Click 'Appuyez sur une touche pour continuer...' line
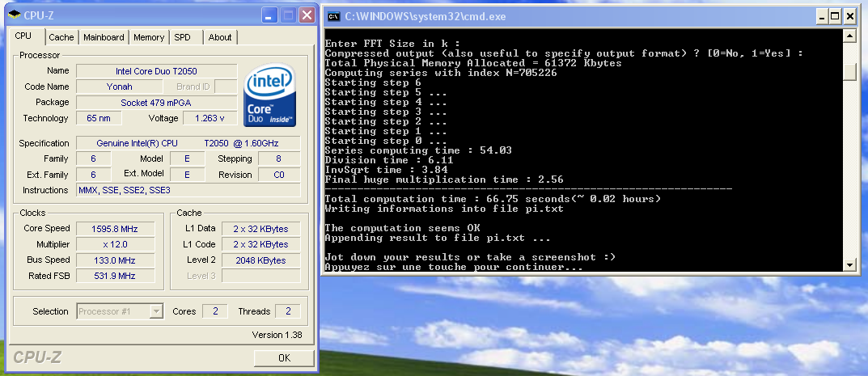 (454, 267)
